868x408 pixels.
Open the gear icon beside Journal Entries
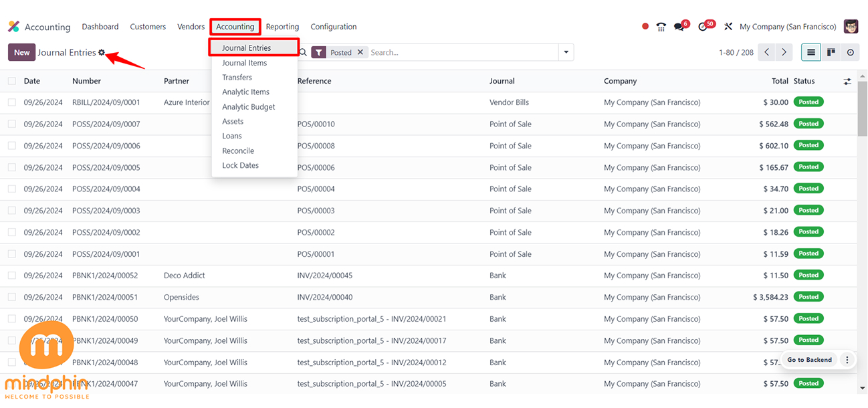(x=102, y=52)
